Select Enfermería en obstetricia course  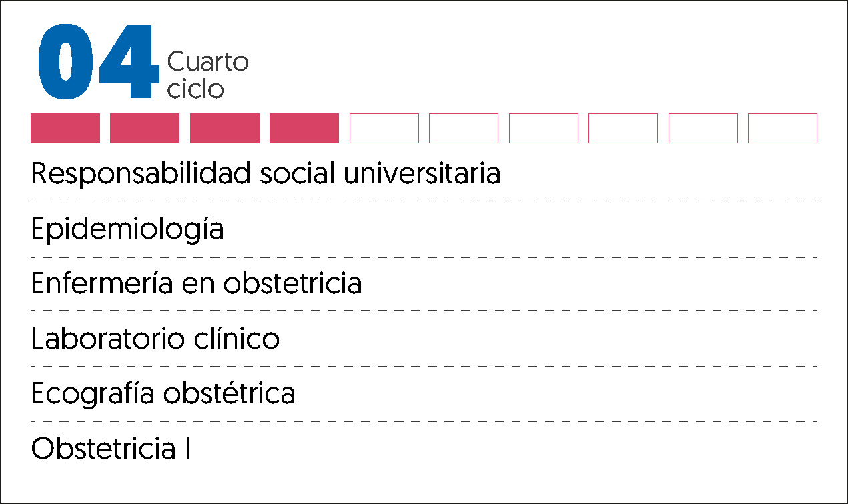[x=197, y=284]
